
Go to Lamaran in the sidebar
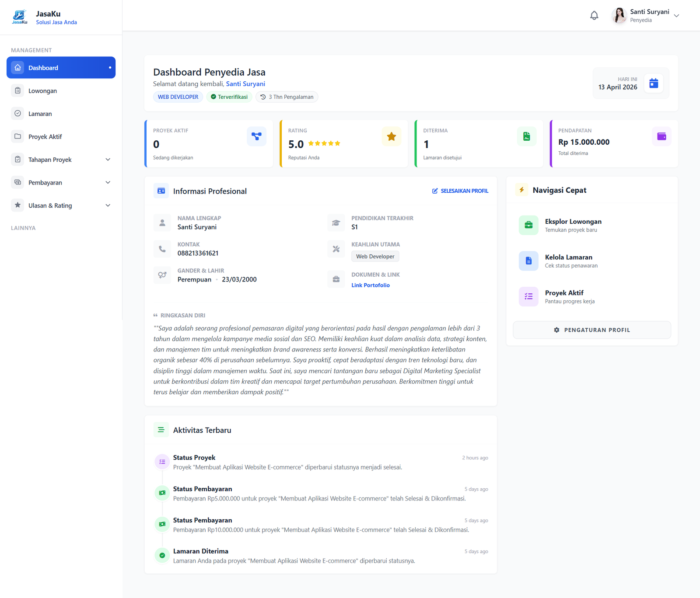(61, 114)
